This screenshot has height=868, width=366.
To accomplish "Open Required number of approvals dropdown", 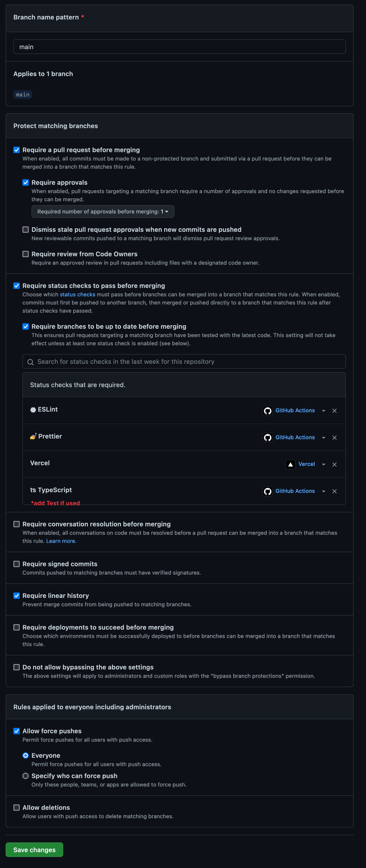I will (103, 211).
